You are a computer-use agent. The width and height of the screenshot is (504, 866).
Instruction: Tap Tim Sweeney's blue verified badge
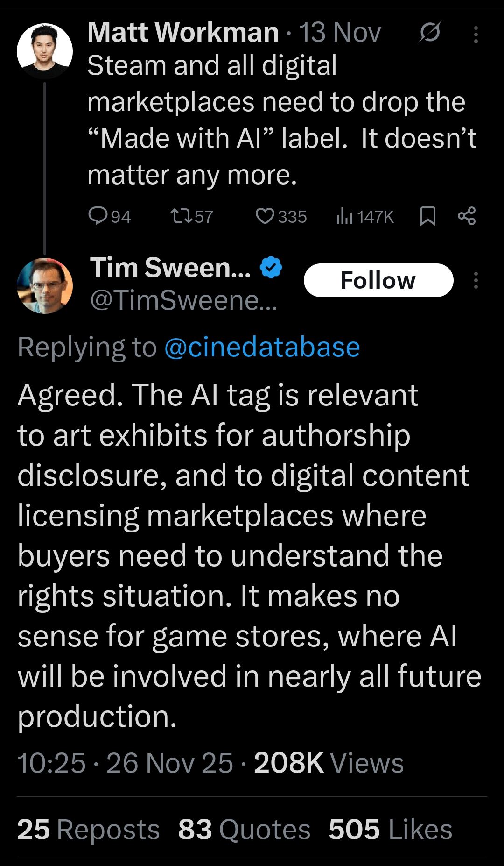(271, 268)
